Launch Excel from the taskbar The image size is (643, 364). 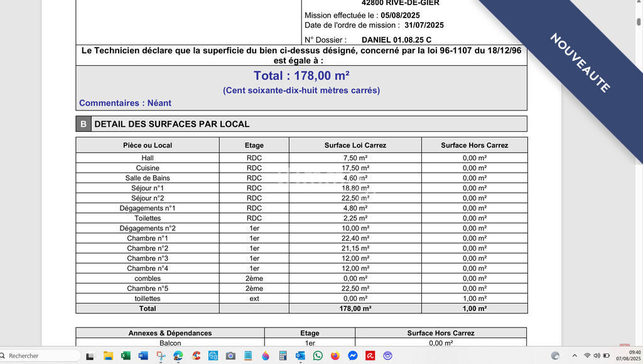click(x=126, y=356)
